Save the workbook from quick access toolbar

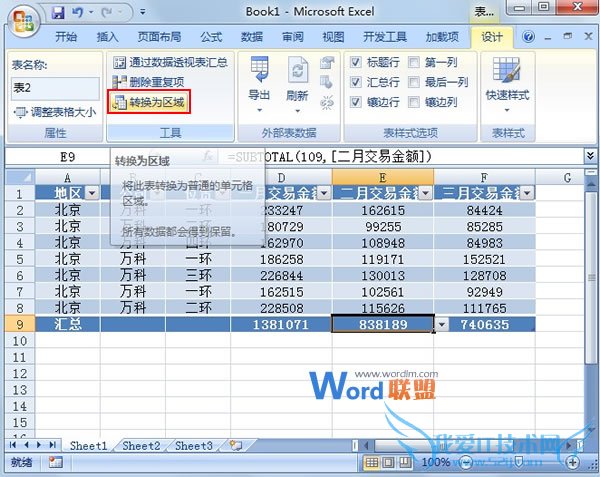pos(58,13)
